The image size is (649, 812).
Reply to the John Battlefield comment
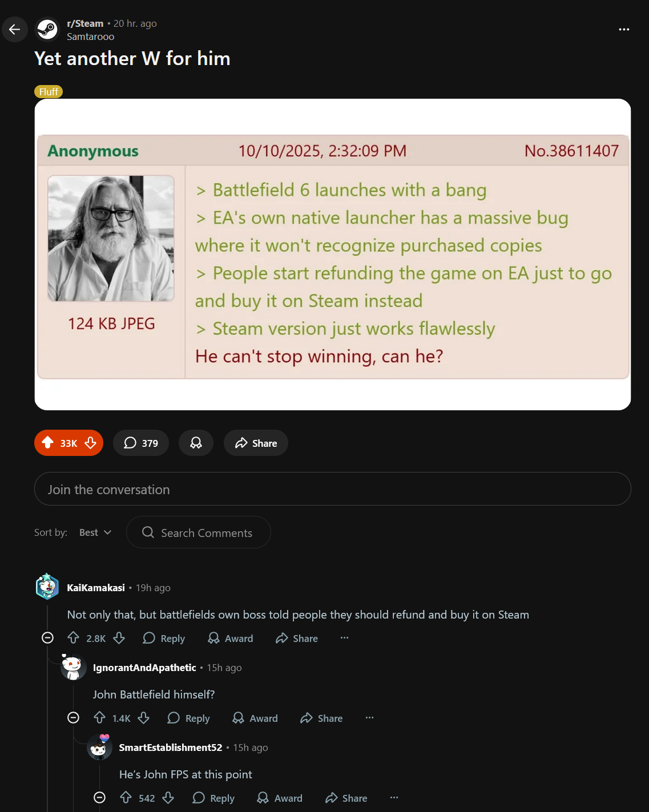coord(188,718)
